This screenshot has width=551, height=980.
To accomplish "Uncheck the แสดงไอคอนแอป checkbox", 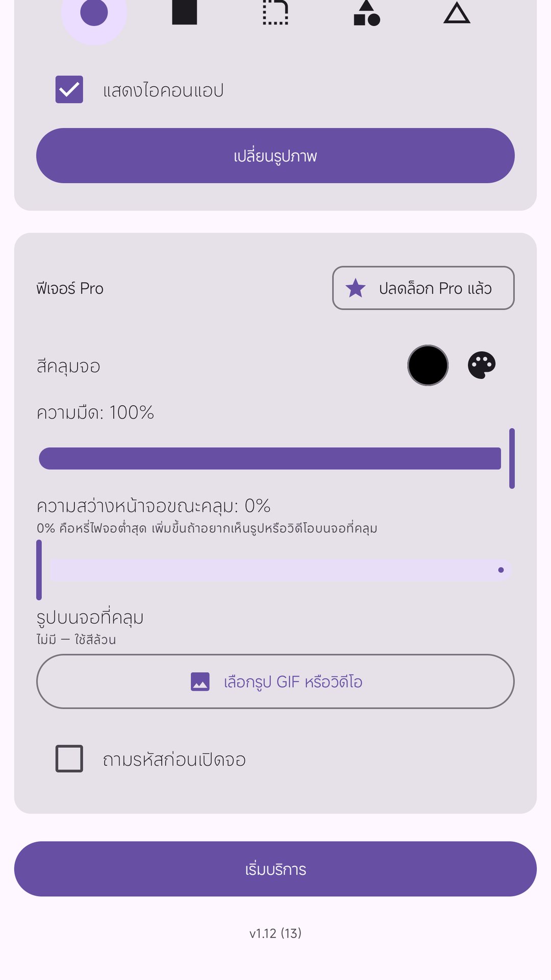I will tap(69, 90).
